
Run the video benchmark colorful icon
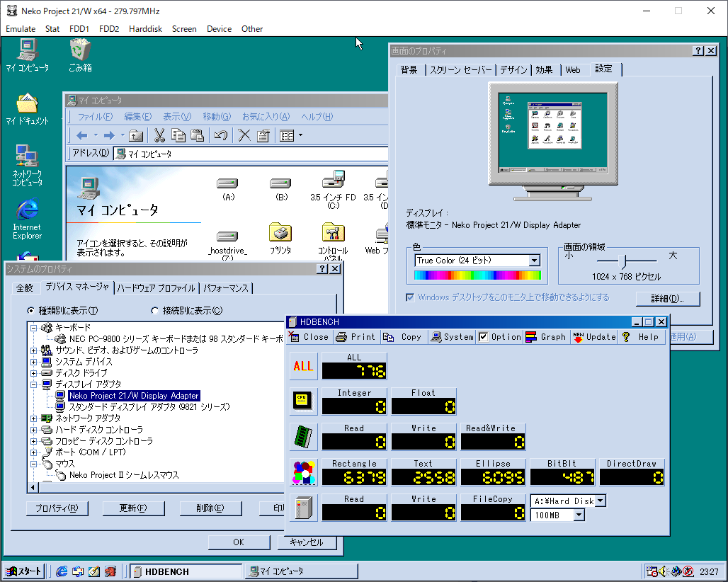[x=304, y=472]
